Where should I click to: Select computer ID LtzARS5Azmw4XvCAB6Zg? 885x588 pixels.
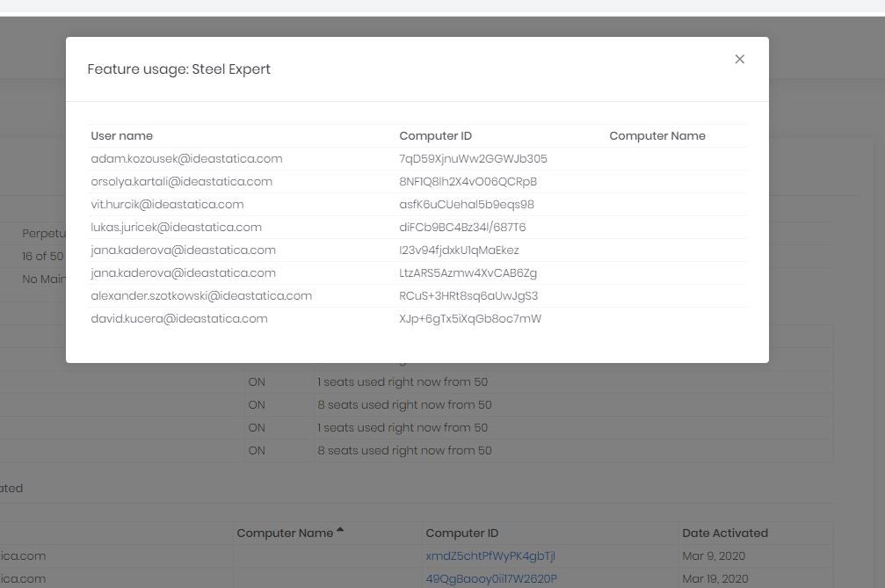click(x=468, y=273)
